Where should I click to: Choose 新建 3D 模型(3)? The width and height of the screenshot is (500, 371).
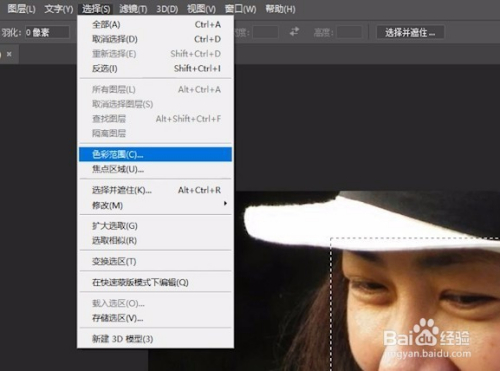tap(155, 339)
